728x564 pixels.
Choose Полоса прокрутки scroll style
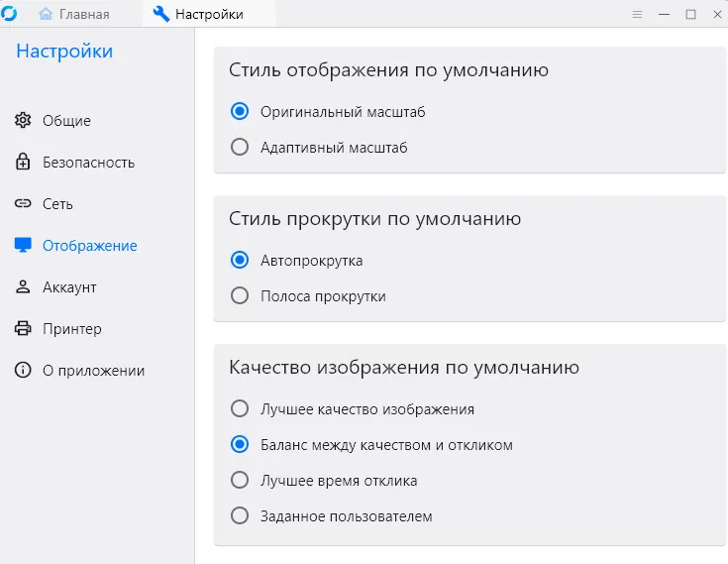(239, 296)
